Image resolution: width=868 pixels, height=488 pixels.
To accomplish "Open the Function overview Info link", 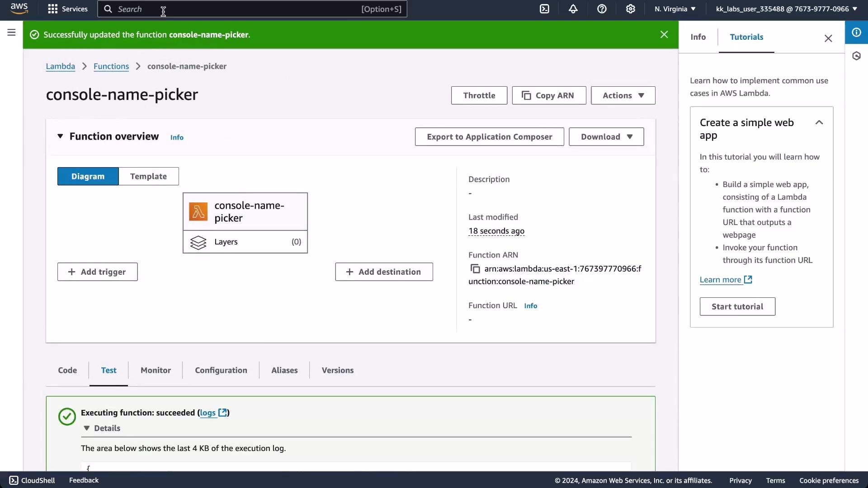I will (x=177, y=137).
